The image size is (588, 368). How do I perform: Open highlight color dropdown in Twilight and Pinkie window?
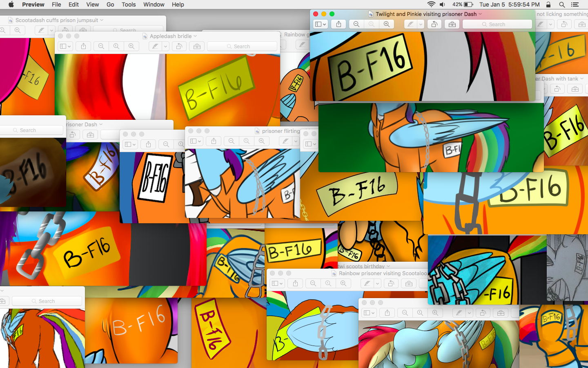coord(421,24)
